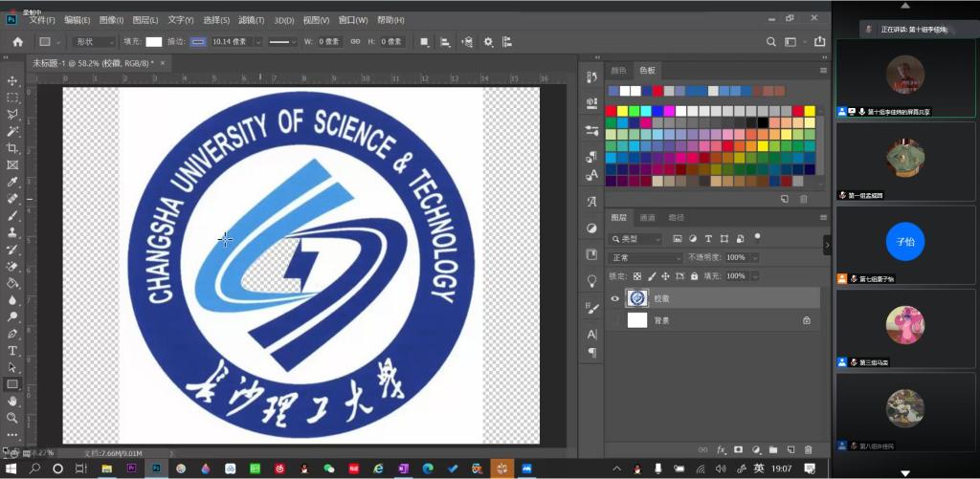Open the 形状 tool mode dropdown
980x479 pixels.
(91, 42)
